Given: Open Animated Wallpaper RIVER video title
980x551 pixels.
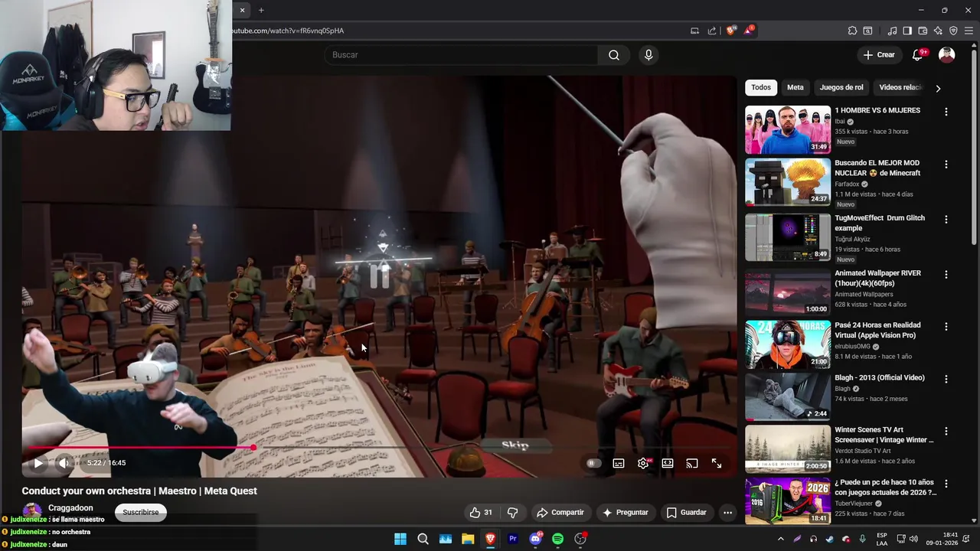Looking at the screenshot, I should (x=878, y=278).
